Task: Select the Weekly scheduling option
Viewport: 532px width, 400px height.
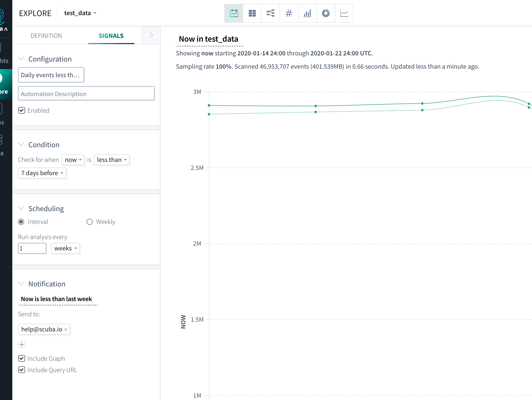Action: point(89,222)
